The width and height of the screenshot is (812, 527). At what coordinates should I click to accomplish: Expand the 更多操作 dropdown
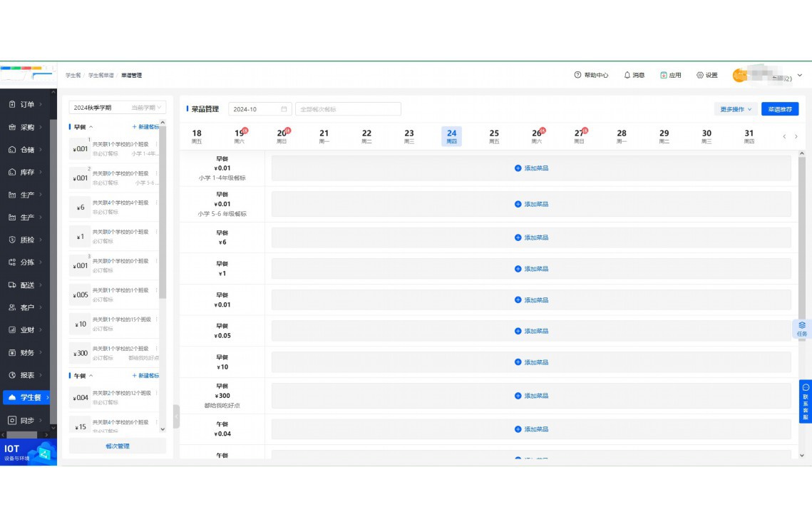click(736, 109)
